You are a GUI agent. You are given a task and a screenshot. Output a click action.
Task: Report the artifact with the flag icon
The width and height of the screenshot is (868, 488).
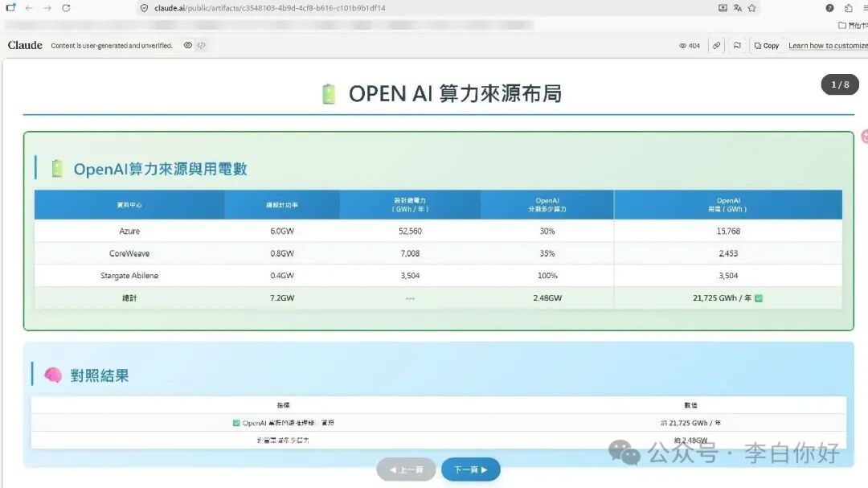click(737, 45)
